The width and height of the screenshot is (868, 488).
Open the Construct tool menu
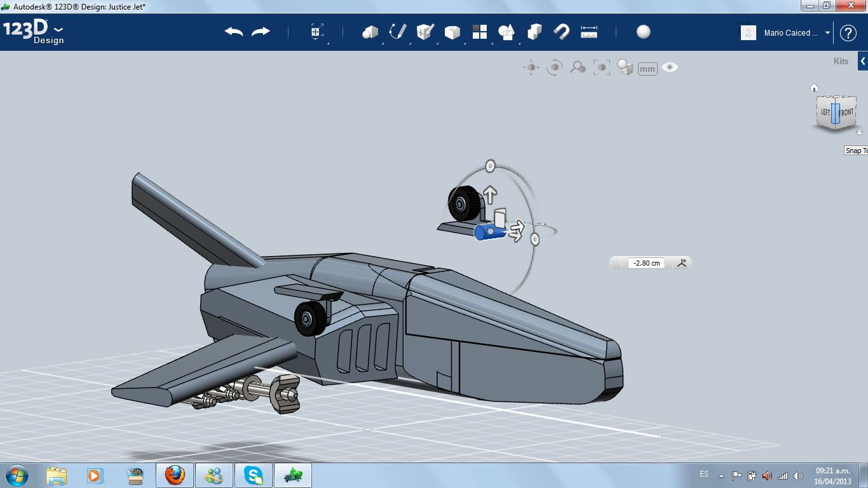tap(425, 32)
